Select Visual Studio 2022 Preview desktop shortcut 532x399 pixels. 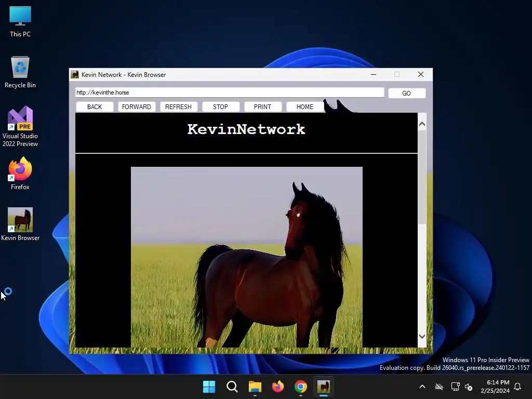20,126
